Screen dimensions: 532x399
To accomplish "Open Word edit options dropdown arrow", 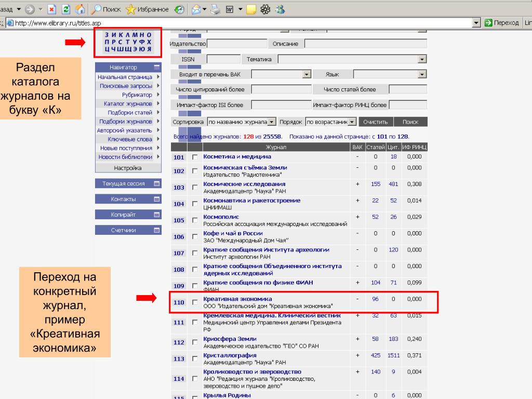I will (x=240, y=9).
